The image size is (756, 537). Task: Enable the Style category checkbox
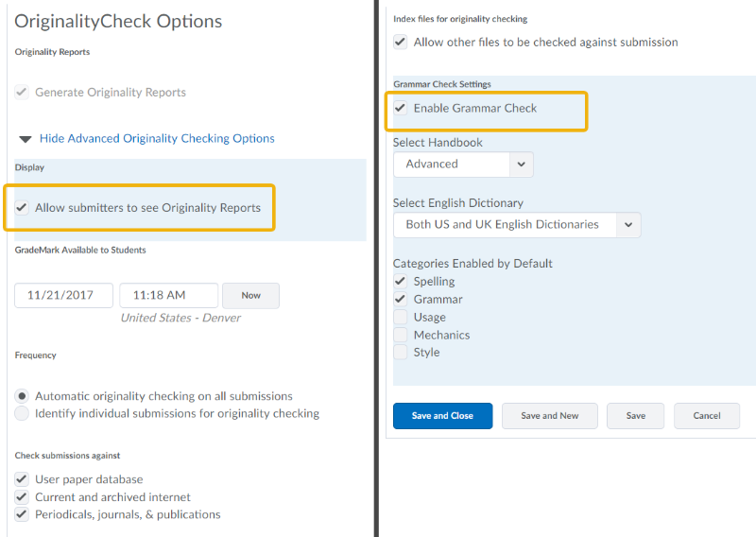[x=401, y=353]
